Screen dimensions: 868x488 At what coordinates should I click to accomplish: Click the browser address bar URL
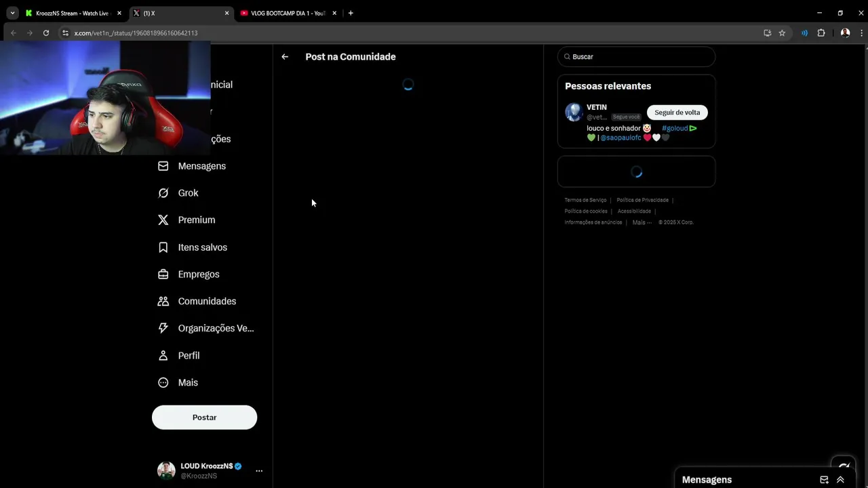pyautogui.click(x=136, y=33)
